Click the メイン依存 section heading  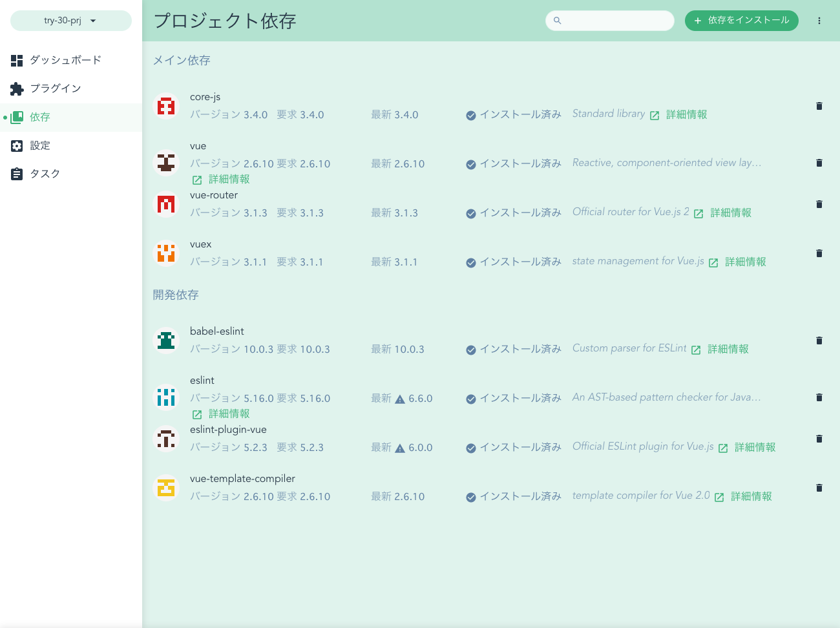pos(182,60)
